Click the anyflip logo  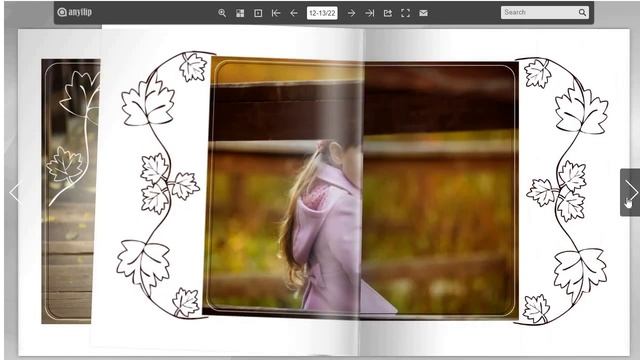click(75, 12)
